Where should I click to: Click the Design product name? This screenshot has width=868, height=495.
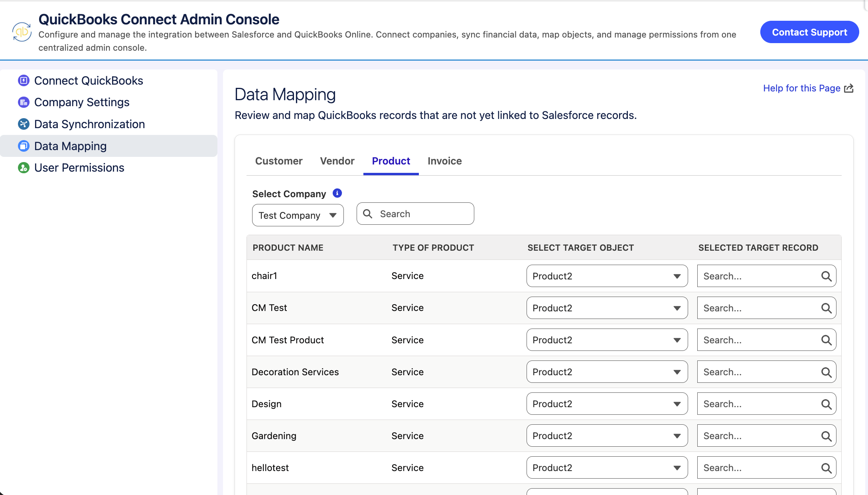click(x=266, y=404)
